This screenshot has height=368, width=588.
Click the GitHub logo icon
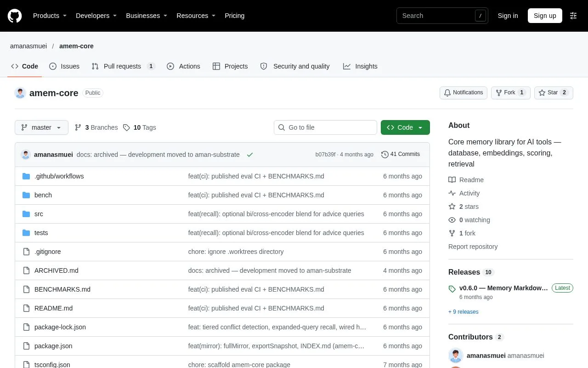pyautogui.click(x=15, y=16)
